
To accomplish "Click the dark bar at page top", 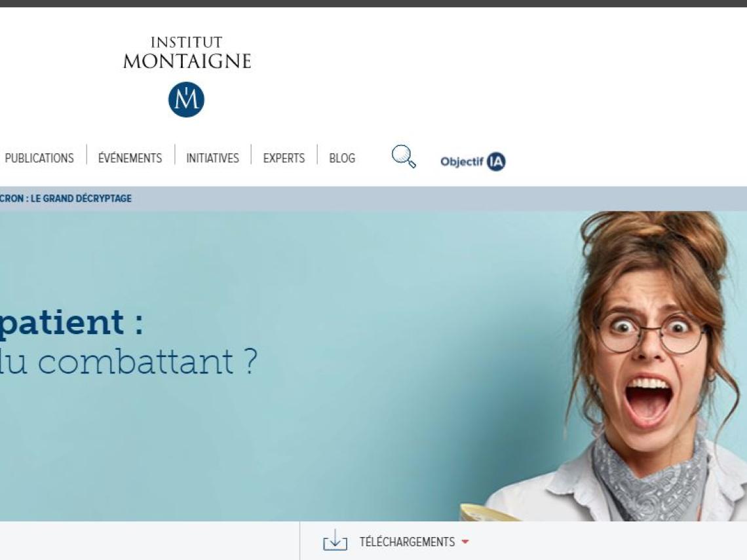I will (373, 3).
